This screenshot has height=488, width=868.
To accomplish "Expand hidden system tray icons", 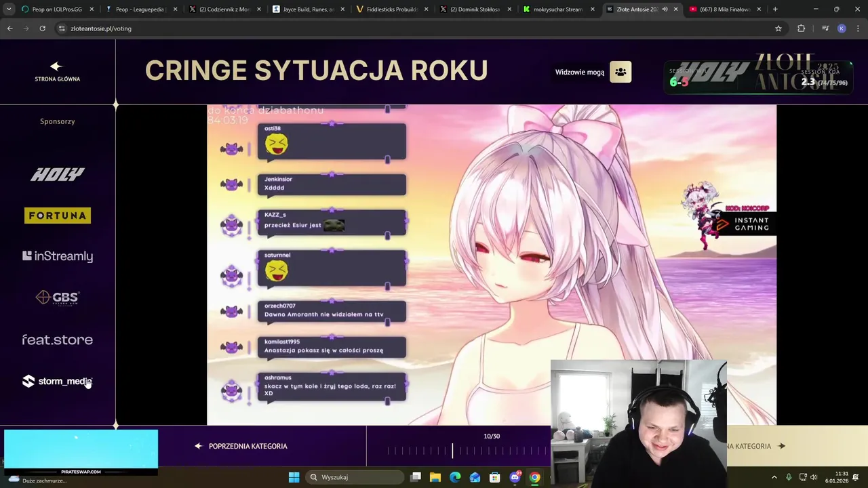I will click(774, 477).
